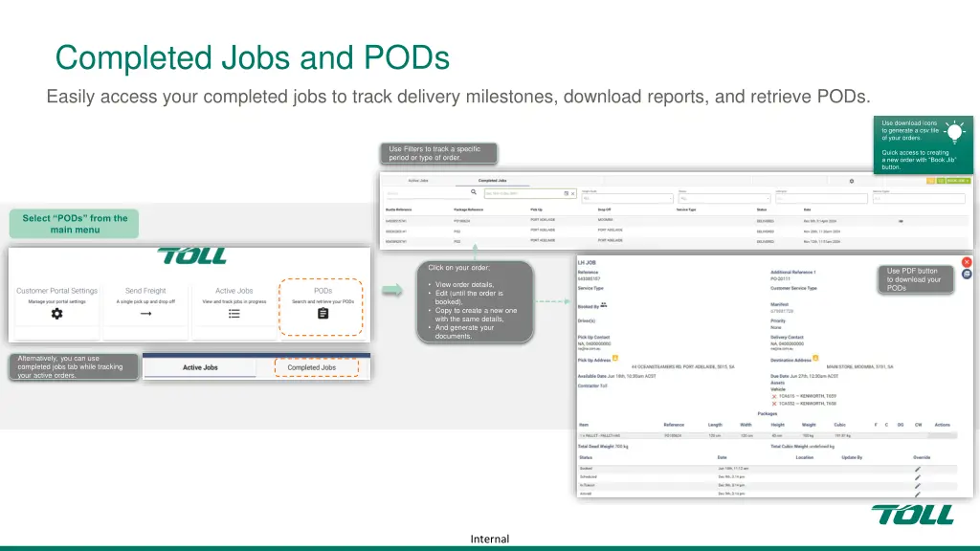This screenshot has height=551, width=980.
Task: Click the Send Freight arrow icon
Action: [x=145, y=314]
